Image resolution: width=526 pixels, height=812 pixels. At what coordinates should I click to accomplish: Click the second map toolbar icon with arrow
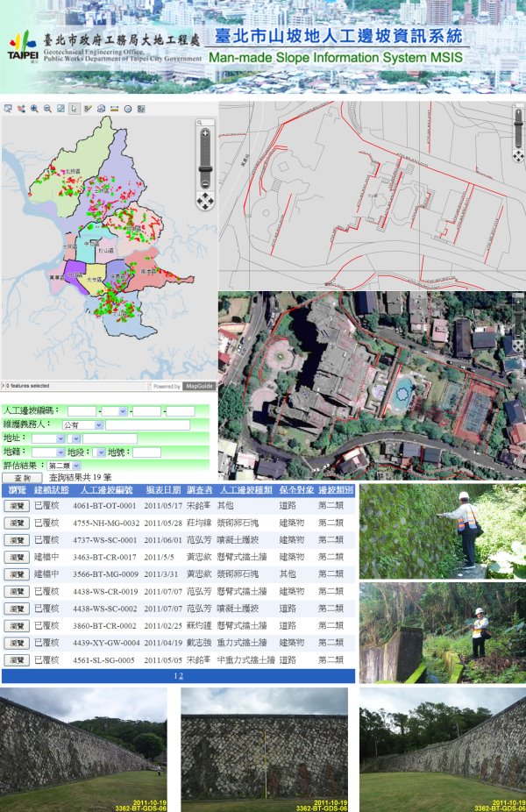click(x=21, y=109)
